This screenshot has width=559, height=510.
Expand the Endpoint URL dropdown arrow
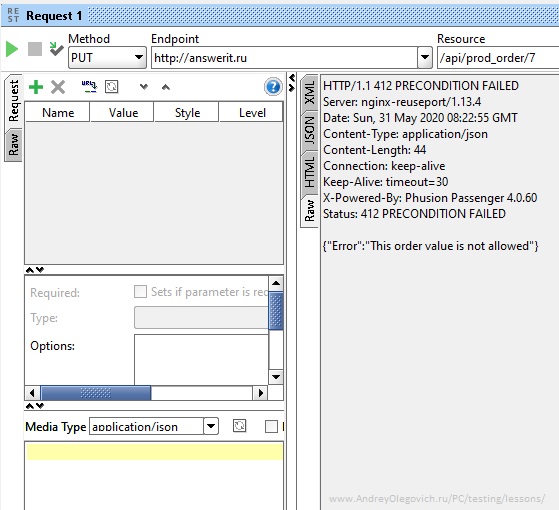pos(425,57)
